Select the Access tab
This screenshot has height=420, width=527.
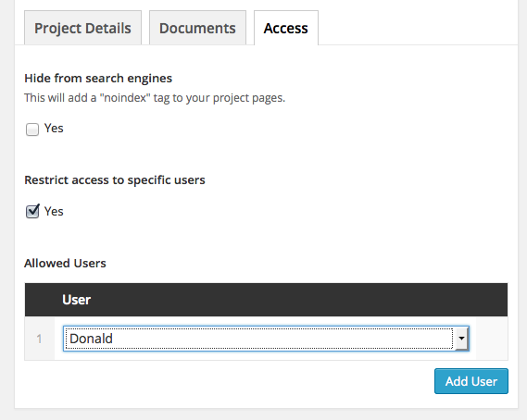[x=286, y=28]
